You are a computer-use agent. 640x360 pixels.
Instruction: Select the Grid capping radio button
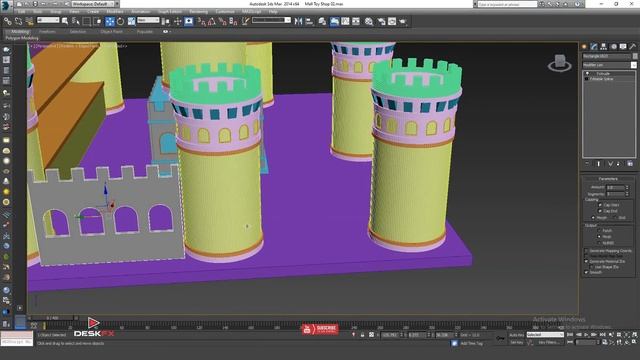tap(614, 218)
